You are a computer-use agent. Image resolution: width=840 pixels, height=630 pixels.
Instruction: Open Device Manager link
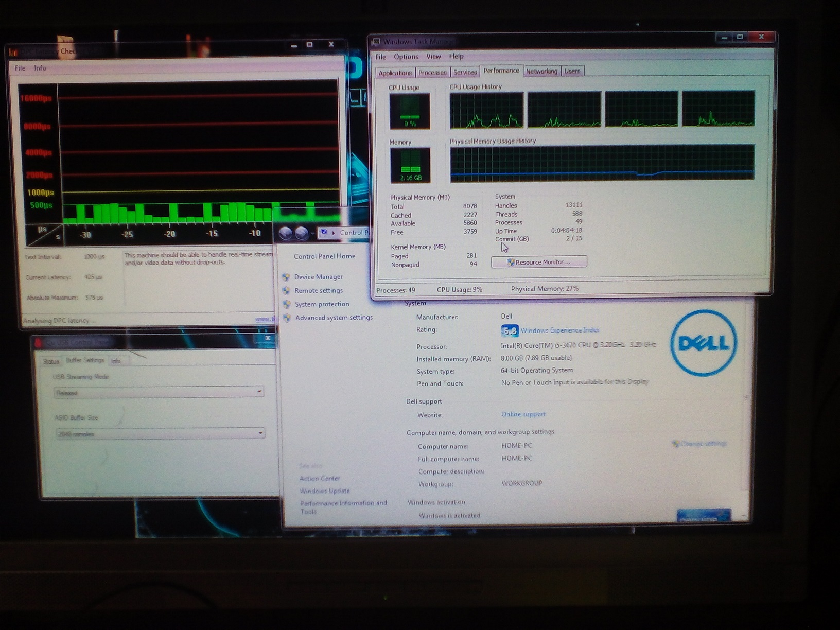(318, 277)
